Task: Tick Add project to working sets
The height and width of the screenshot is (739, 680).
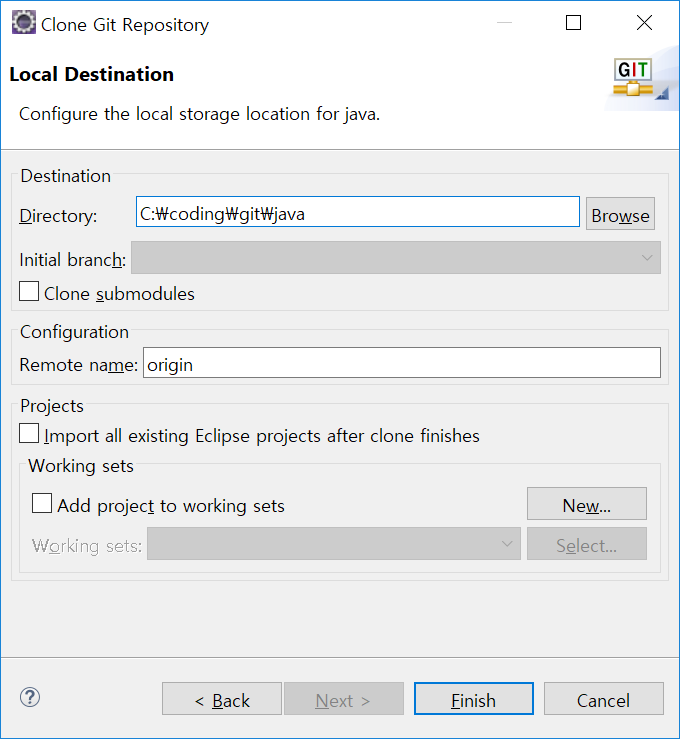Action: [x=42, y=504]
